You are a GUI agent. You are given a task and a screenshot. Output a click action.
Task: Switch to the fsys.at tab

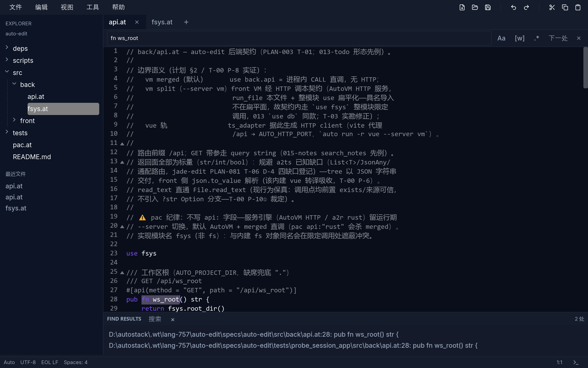tap(162, 22)
